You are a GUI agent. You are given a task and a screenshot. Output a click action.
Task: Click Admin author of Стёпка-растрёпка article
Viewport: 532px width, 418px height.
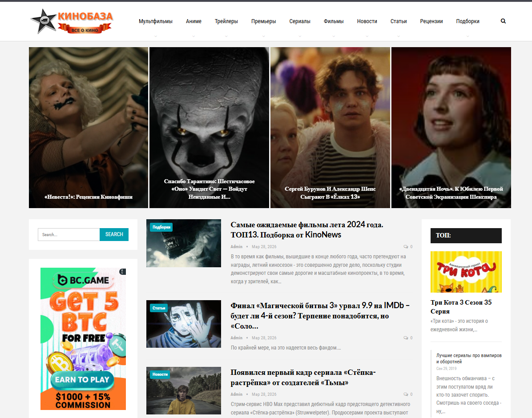pyautogui.click(x=237, y=394)
